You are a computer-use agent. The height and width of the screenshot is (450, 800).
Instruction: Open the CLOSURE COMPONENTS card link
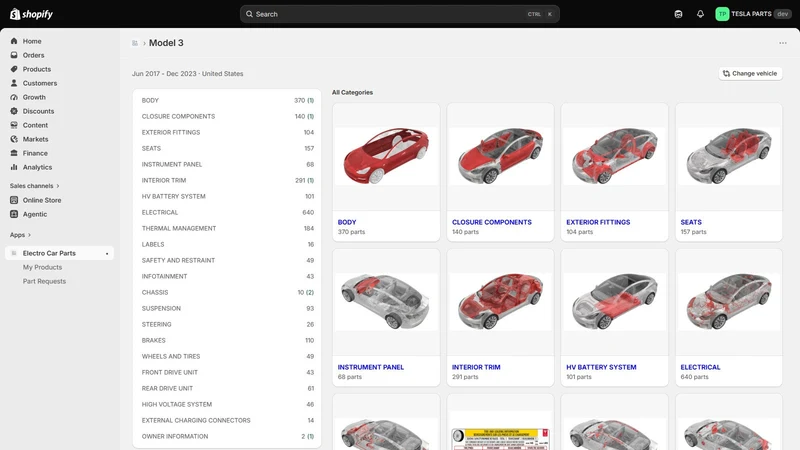click(492, 222)
